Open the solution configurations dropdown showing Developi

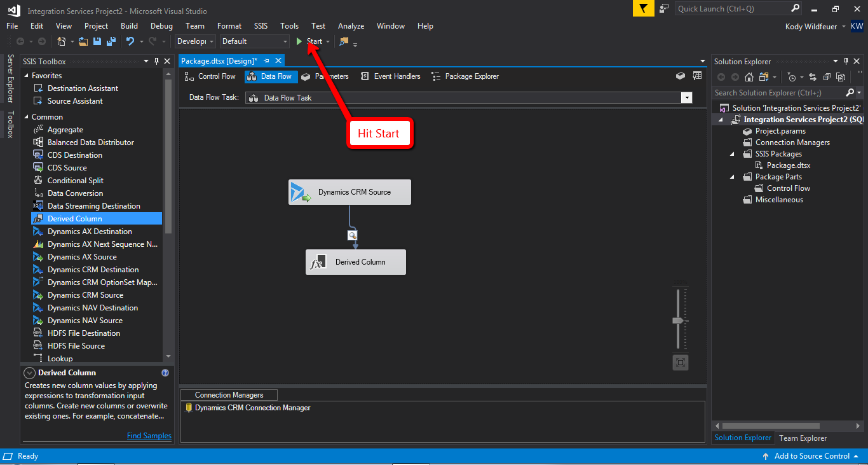(195, 41)
